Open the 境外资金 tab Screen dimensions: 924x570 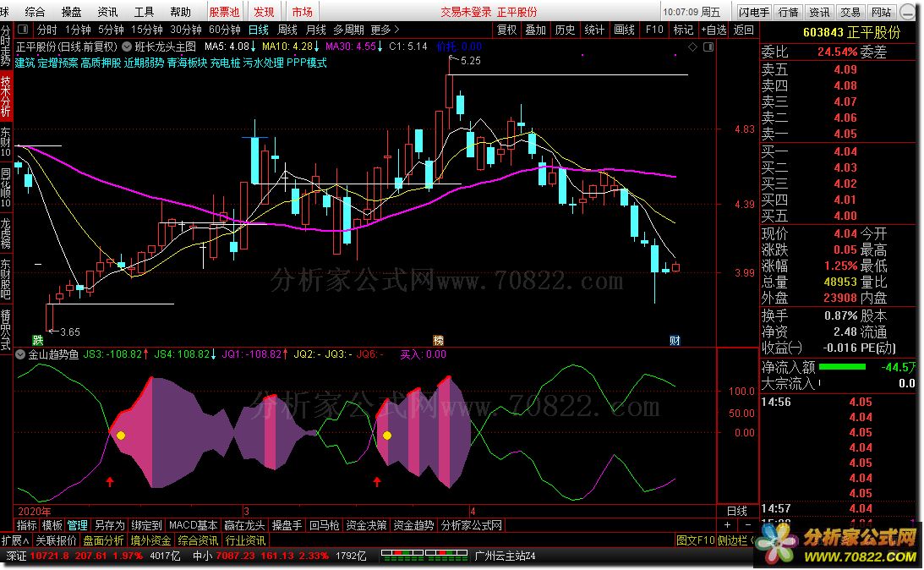point(150,540)
